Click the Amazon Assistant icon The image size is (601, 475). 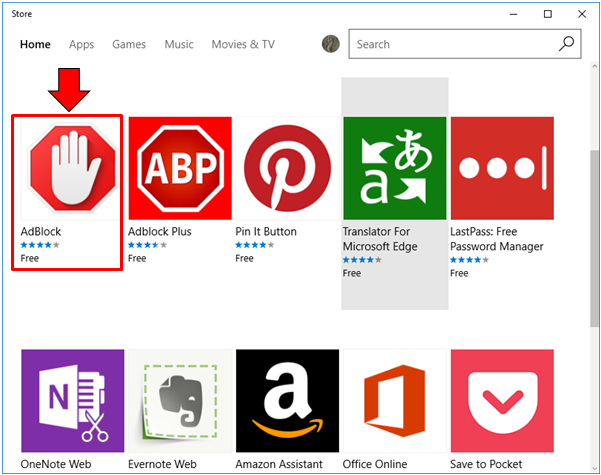tap(287, 400)
